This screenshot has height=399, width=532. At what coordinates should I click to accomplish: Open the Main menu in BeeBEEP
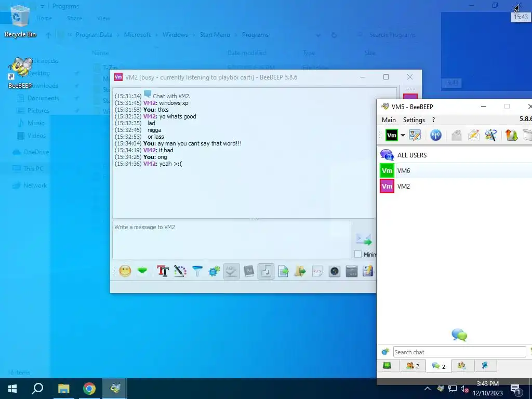pos(389,120)
